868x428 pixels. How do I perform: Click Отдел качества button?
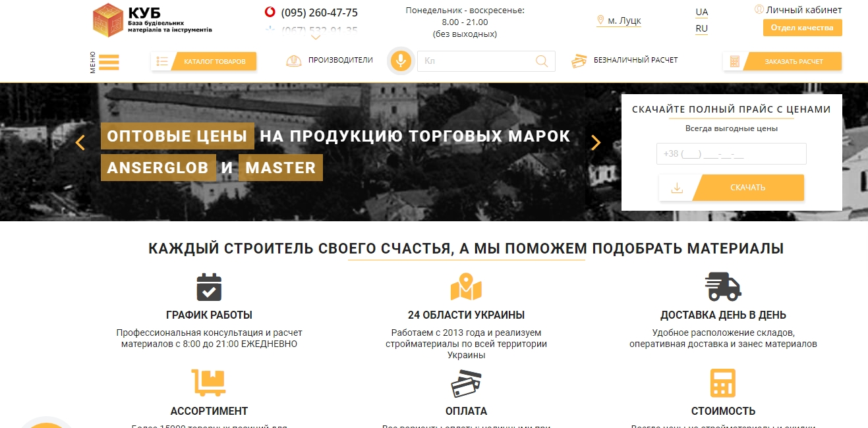click(x=803, y=28)
